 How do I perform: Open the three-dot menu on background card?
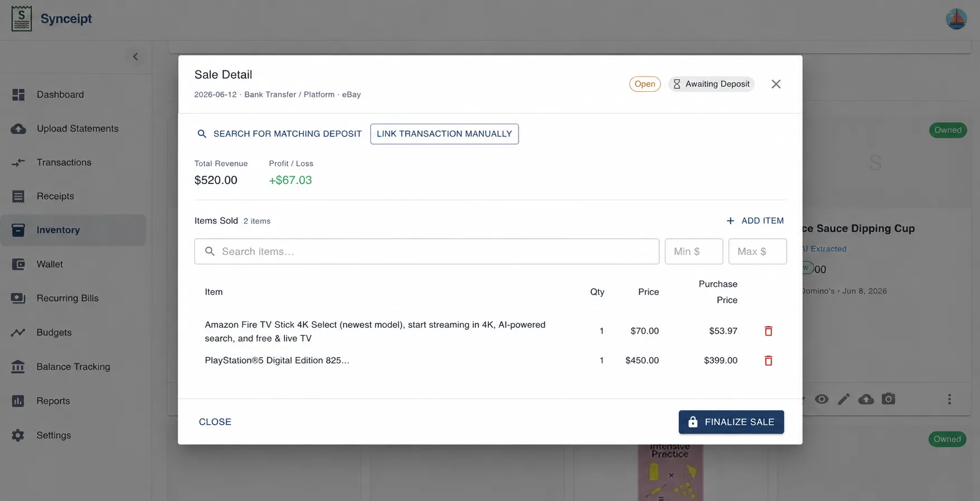[x=949, y=399]
